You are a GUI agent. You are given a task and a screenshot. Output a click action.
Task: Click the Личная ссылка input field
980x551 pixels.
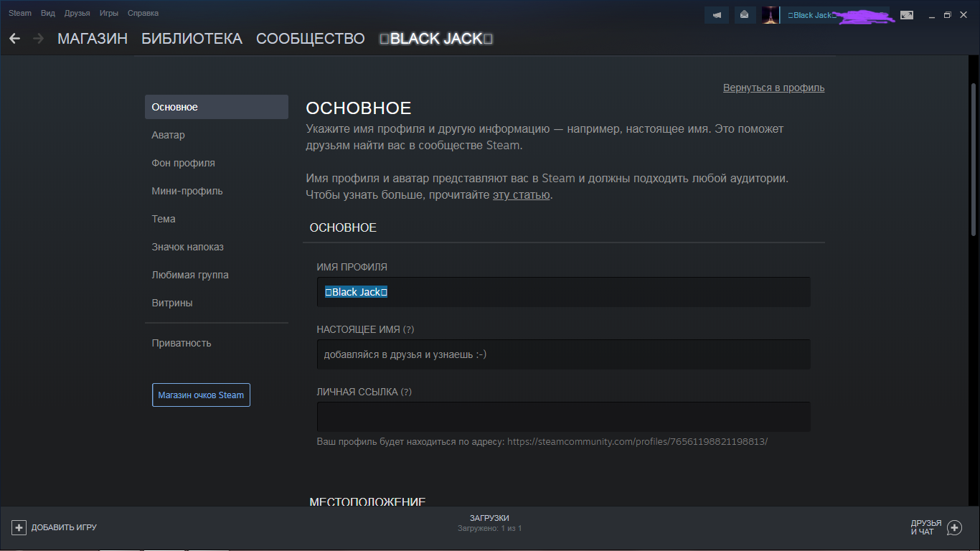pyautogui.click(x=563, y=417)
